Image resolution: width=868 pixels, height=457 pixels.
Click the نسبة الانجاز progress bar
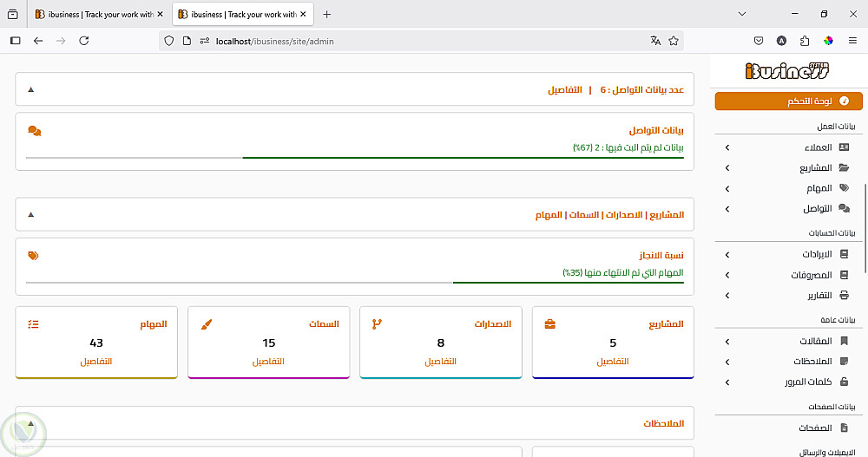[x=354, y=283]
